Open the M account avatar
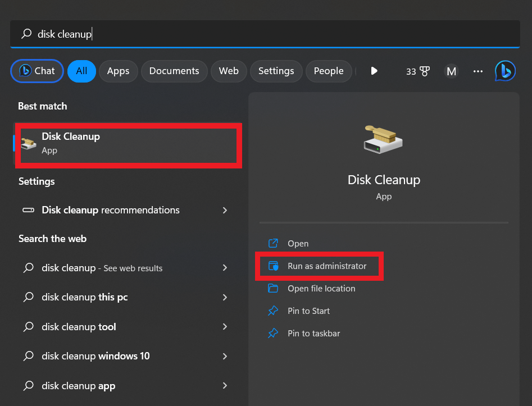 [451, 71]
